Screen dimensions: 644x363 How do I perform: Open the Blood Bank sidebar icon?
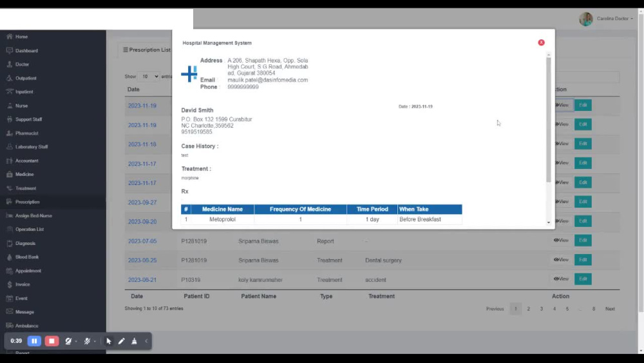coord(10,257)
